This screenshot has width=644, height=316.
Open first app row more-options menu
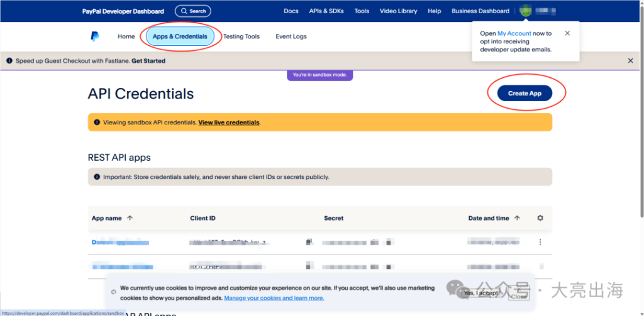(x=540, y=242)
